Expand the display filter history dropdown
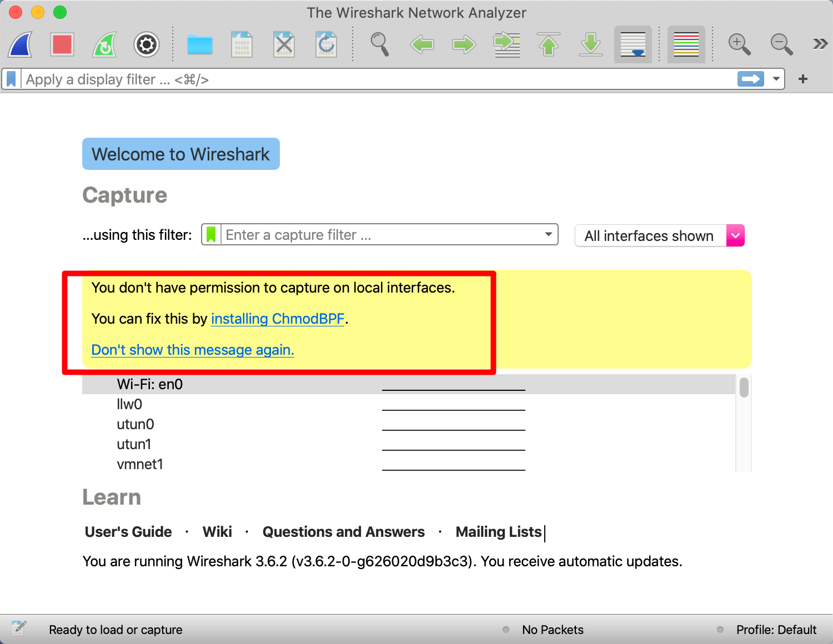Screen dimensions: 833x644 coord(776,79)
